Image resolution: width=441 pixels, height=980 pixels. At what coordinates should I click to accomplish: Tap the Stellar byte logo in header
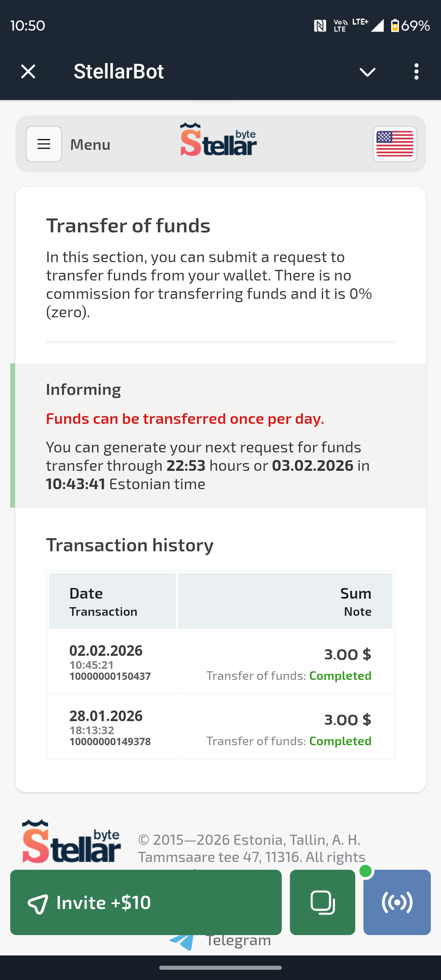pyautogui.click(x=218, y=140)
